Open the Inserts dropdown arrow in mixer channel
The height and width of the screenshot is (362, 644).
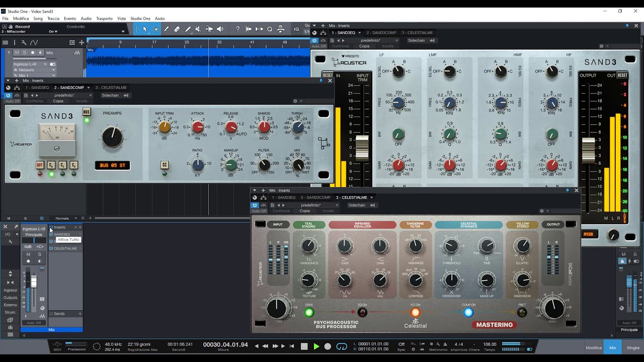(76, 227)
